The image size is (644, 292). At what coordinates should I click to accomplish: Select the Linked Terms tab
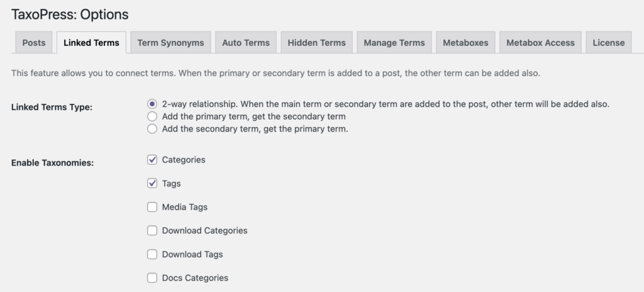91,43
